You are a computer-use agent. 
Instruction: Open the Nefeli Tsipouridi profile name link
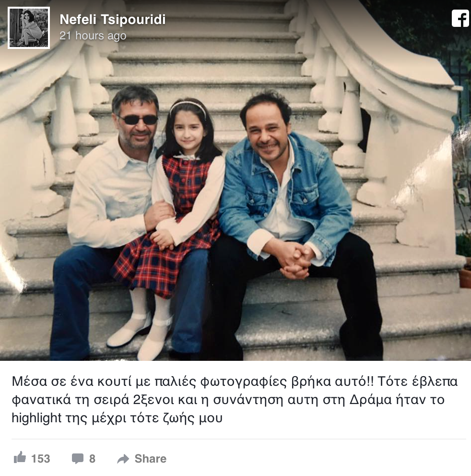point(113,20)
